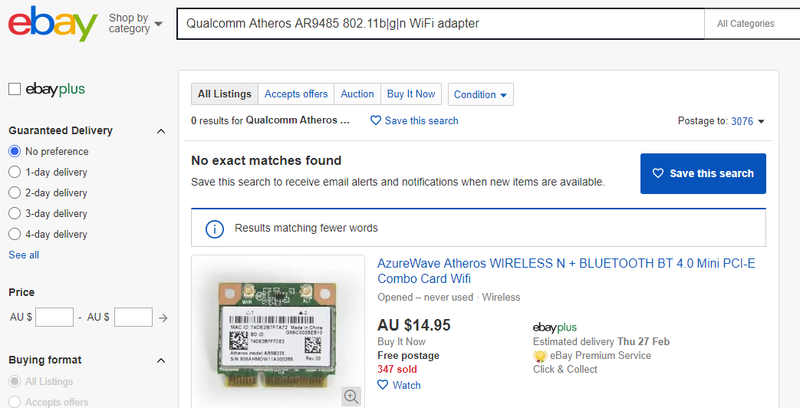
Task: Click the magnifier zoom icon on product image
Action: (351, 396)
